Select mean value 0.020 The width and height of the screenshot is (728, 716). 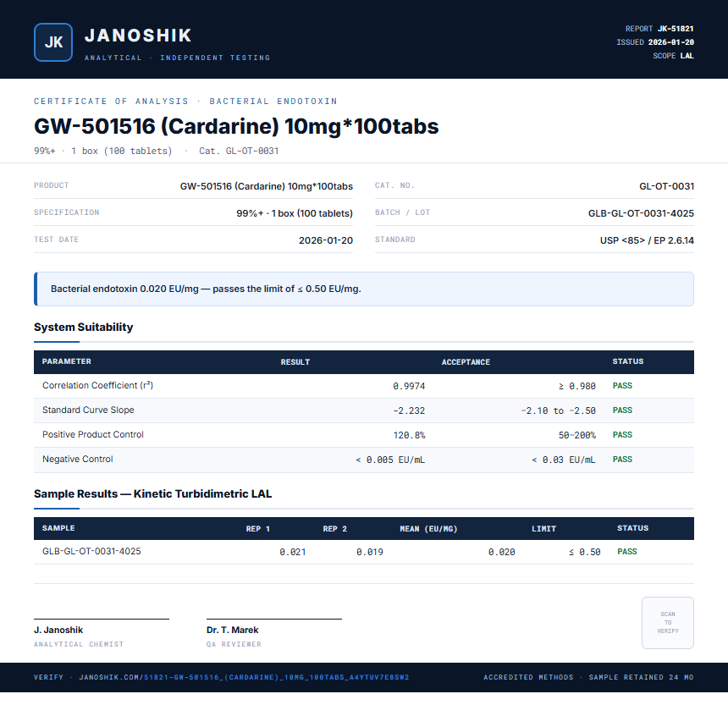pyautogui.click(x=501, y=552)
